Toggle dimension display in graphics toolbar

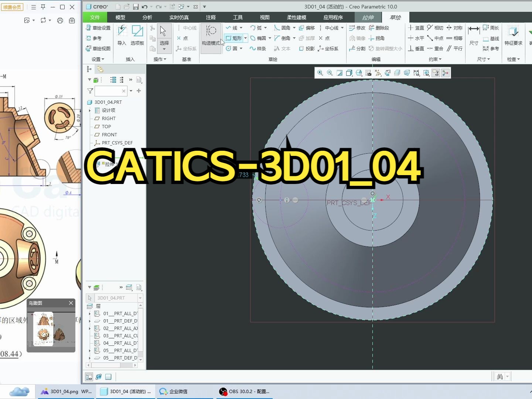416,73
